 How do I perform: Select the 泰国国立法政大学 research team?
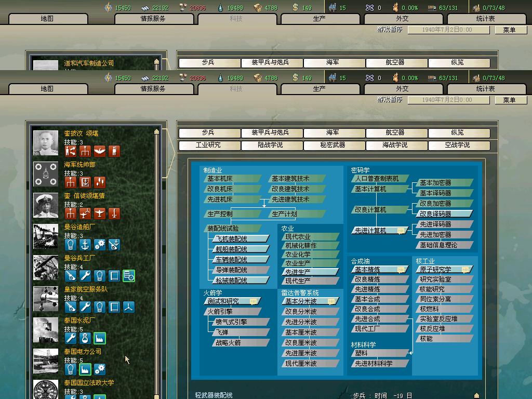(x=89, y=383)
